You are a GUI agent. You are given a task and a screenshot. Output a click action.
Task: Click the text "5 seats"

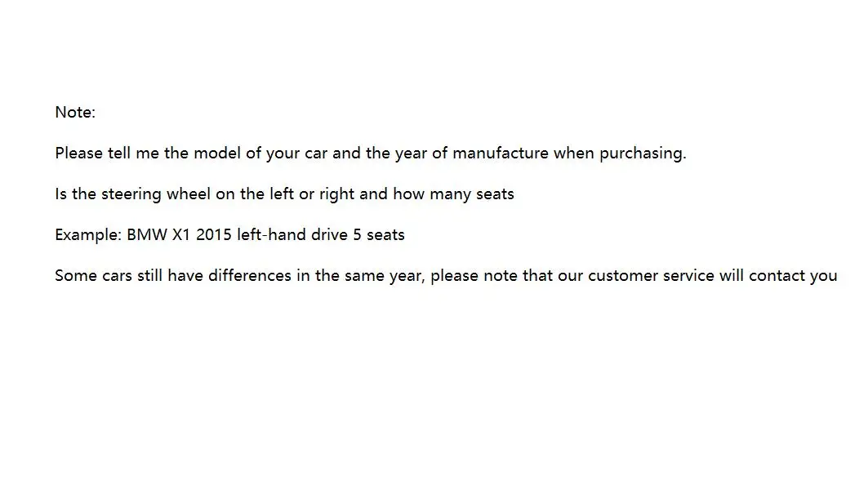(378, 235)
